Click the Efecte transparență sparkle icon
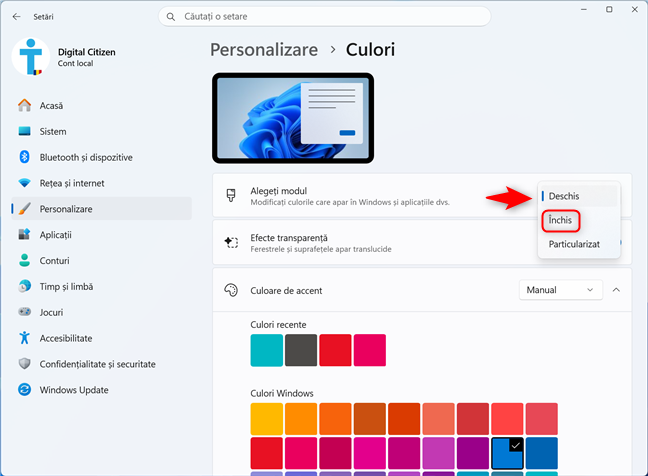The height and width of the screenshot is (476, 648). 231,242
